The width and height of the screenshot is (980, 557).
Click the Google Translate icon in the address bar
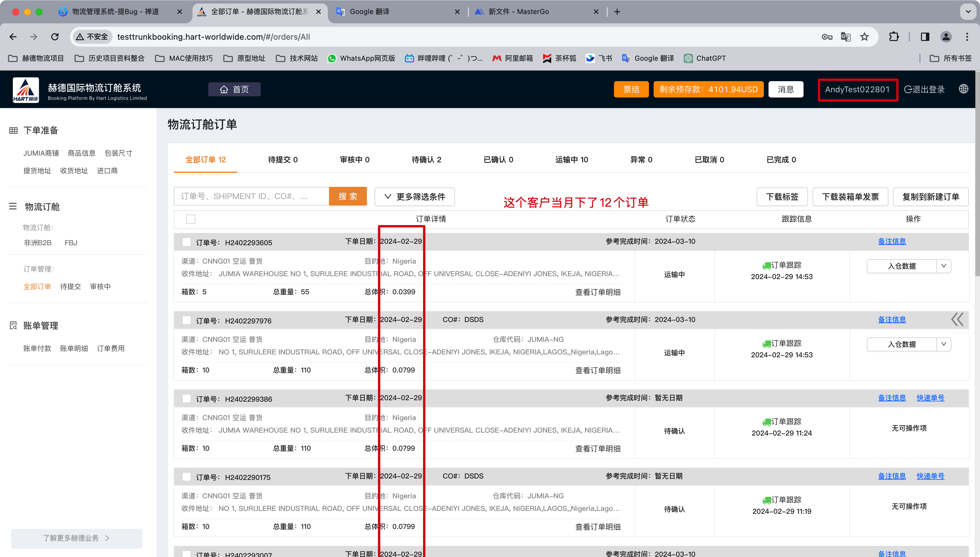(x=846, y=37)
